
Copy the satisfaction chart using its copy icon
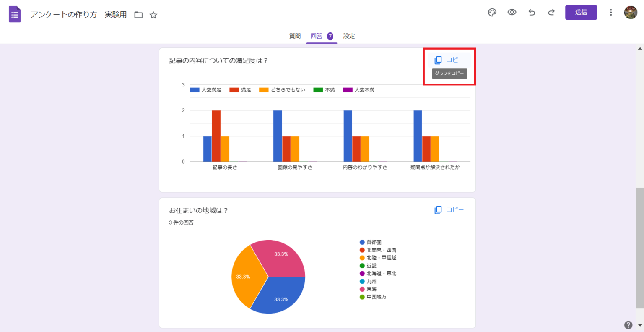439,60
